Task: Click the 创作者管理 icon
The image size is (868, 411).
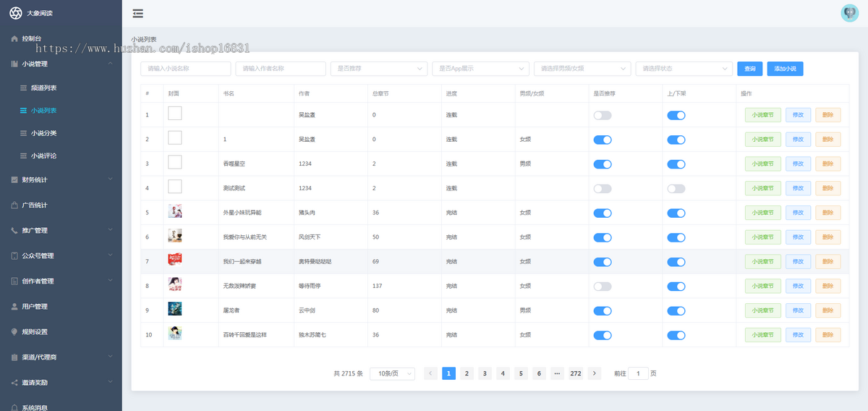Action: [x=14, y=281]
